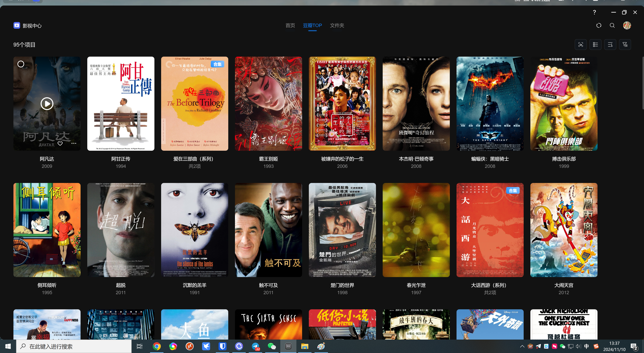This screenshot has width=644, height=353.
Task: Open the 侧耳倾听 poster
Action: pyautogui.click(x=47, y=230)
